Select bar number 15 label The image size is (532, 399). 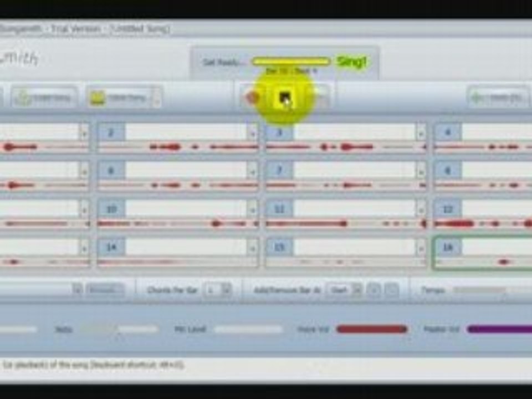click(x=279, y=247)
